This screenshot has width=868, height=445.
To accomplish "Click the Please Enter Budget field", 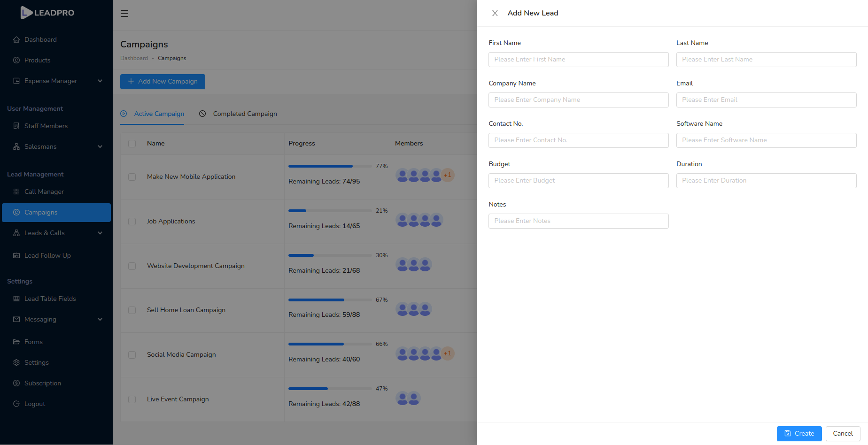I will [x=578, y=180].
